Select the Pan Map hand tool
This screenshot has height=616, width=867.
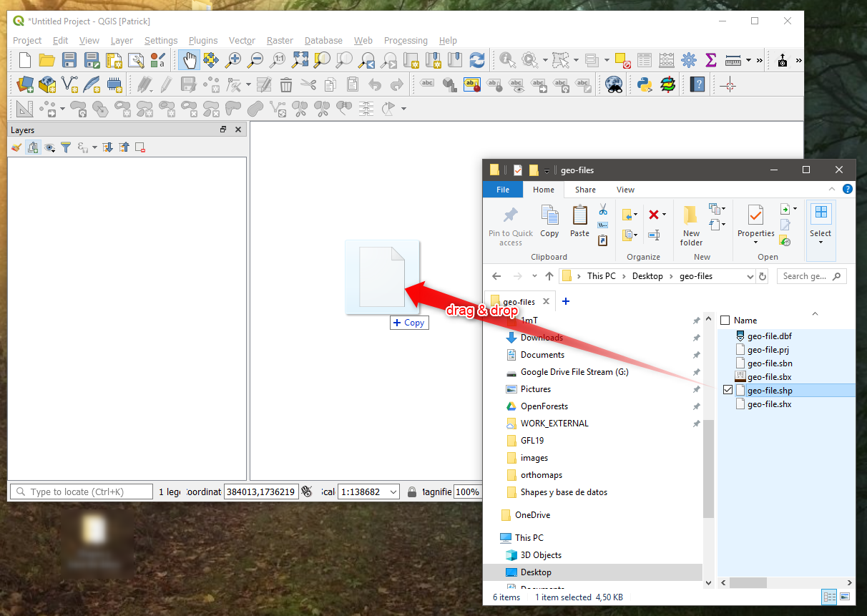[189, 60]
